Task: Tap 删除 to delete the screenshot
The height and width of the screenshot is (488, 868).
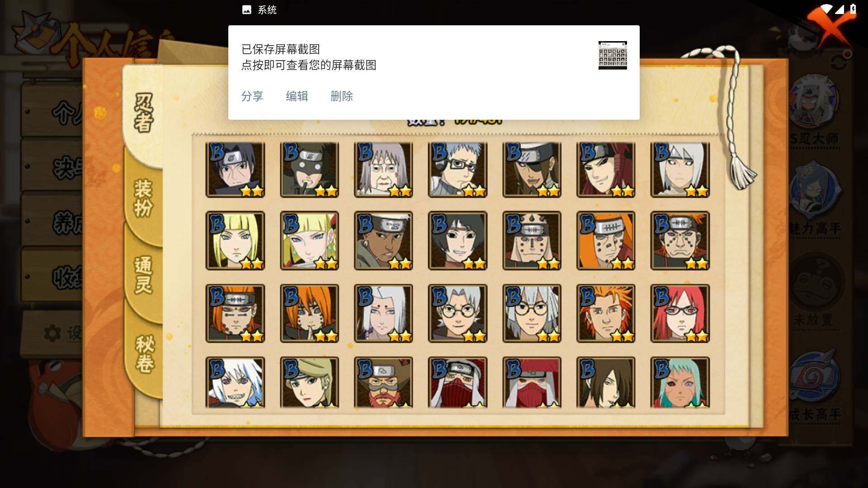Action: point(342,96)
